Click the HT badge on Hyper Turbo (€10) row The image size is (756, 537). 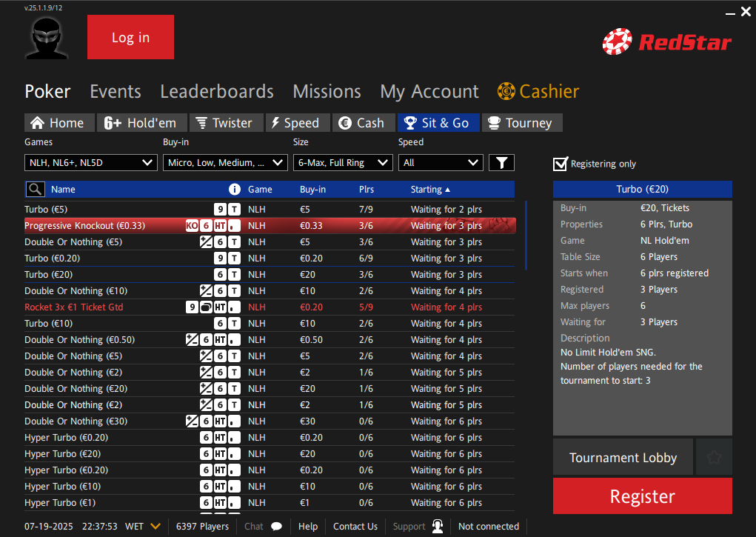[x=221, y=487]
